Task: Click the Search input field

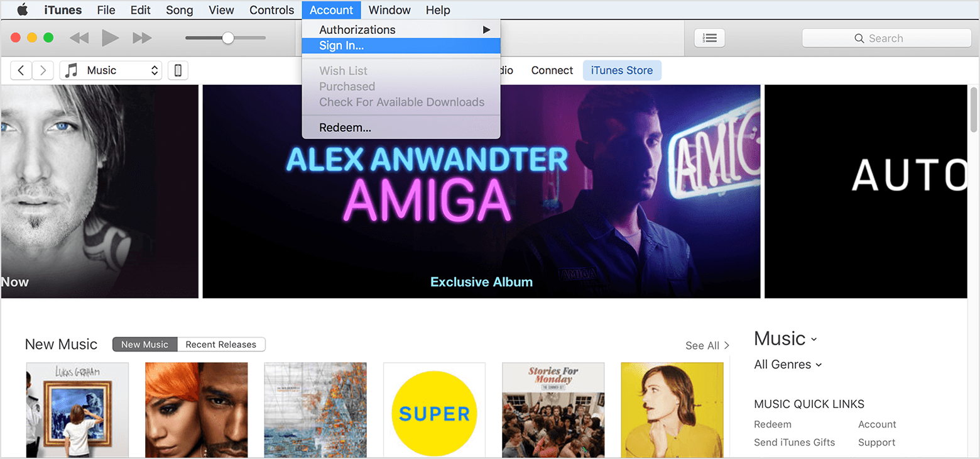Action: pos(886,38)
